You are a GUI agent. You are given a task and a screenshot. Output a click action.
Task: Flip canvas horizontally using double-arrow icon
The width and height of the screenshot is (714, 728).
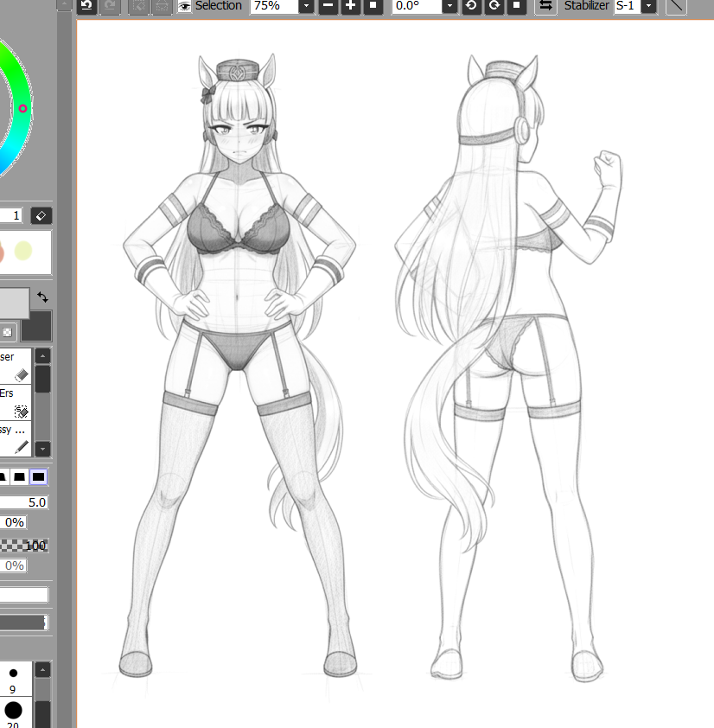pyautogui.click(x=545, y=6)
